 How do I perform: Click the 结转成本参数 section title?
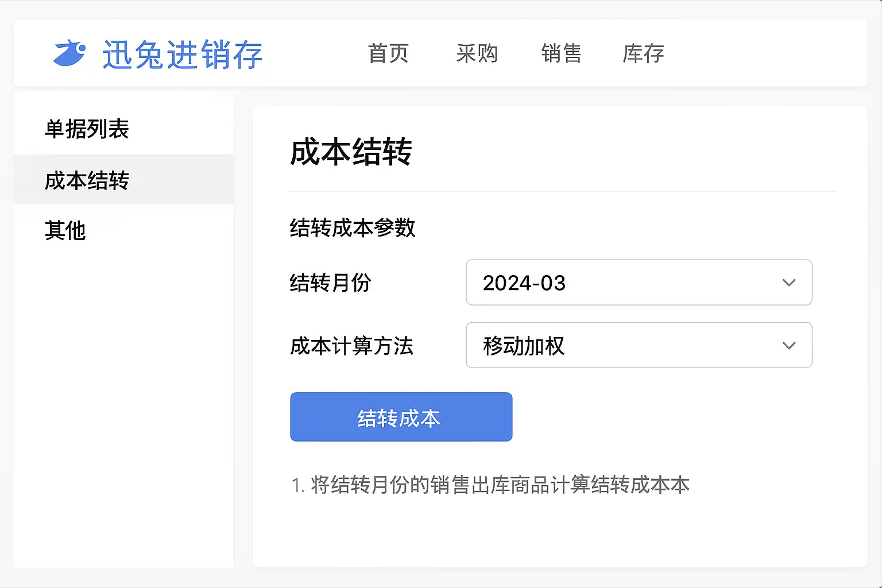tap(352, 228)
